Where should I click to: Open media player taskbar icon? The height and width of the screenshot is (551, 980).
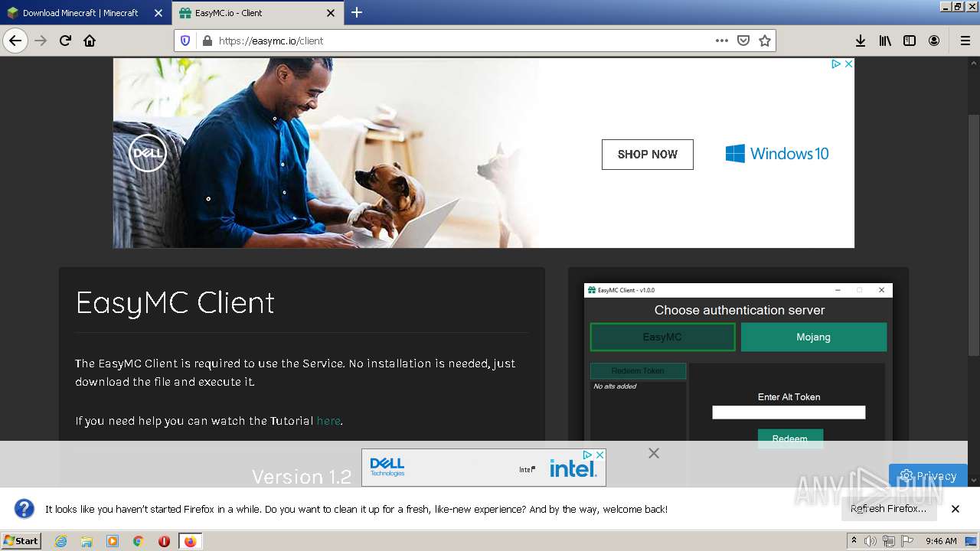[x=113, y=541]
